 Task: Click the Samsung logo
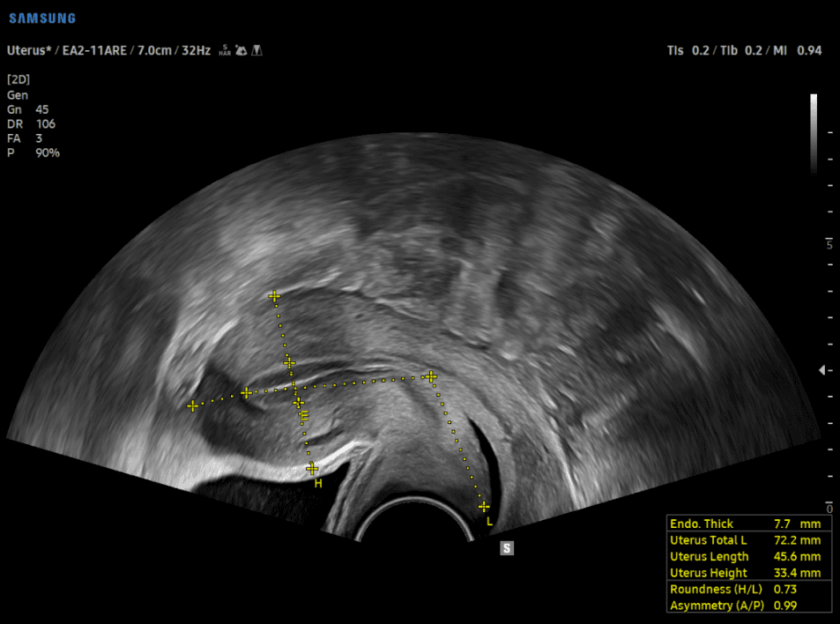point(42,19)
